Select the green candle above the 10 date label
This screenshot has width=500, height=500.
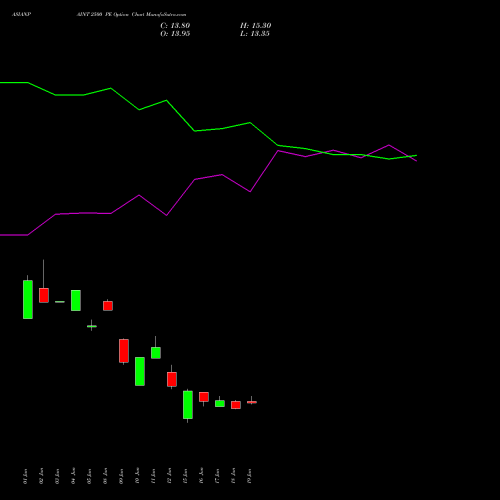pyautogui.click(x=140, y=371)
